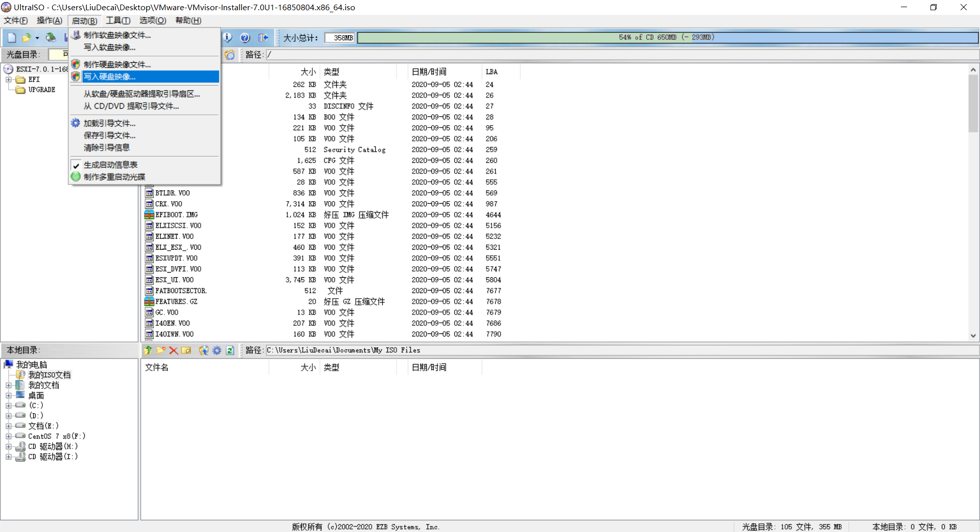Click the local refresh icon
The height and width of the screenshot is (532, 980).
coord(230,350)
